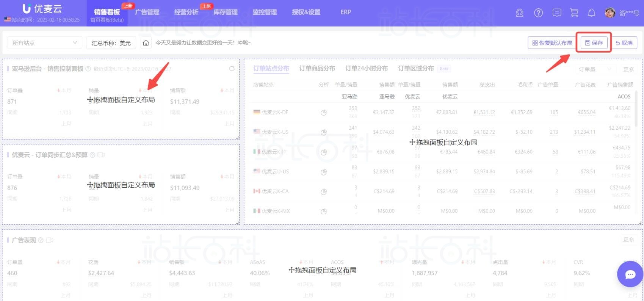Viewport: 644px width, 301px height.
Task: Open the 授权&设置 navigation menu
Action: pos(306,12)
